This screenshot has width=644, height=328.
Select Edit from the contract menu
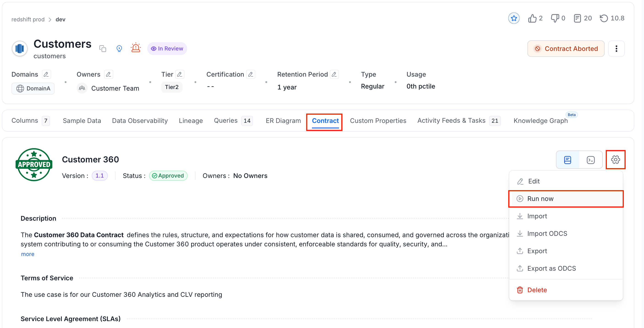[x=566, y=181]
